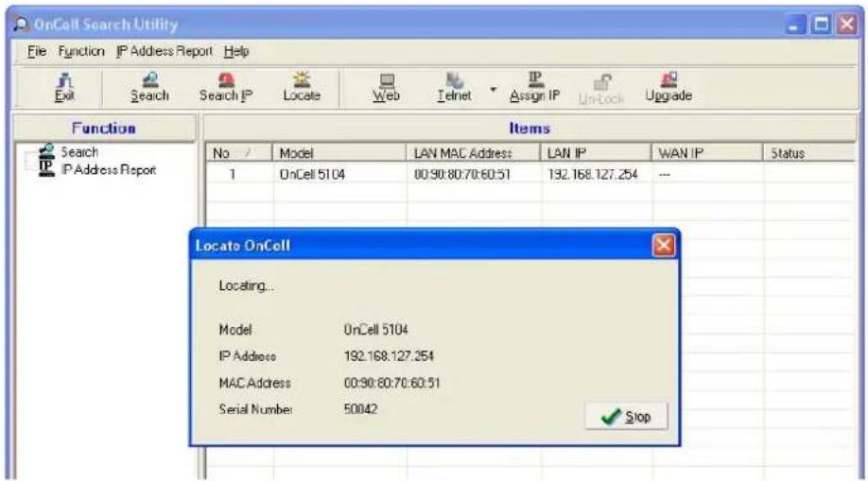
Task: Launch Telnet from the toolbar
Action: tap(454, 88)
